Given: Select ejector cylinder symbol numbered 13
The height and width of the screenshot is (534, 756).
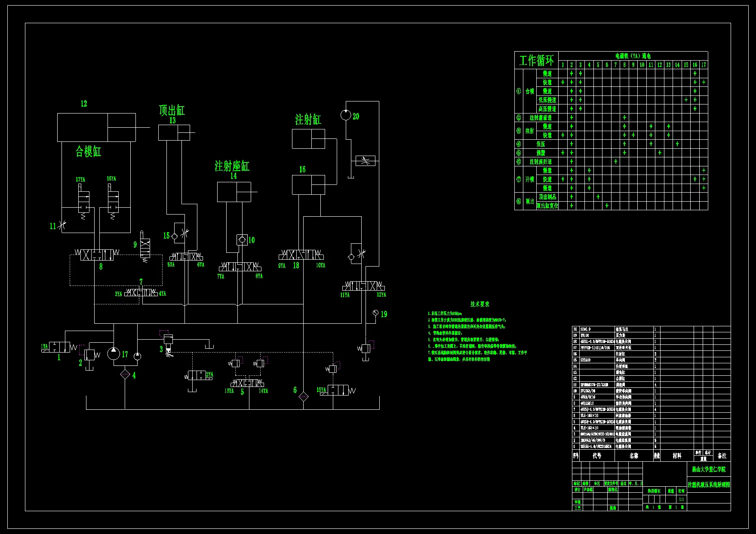Looking at the screenshot, I should coord(174,132).
